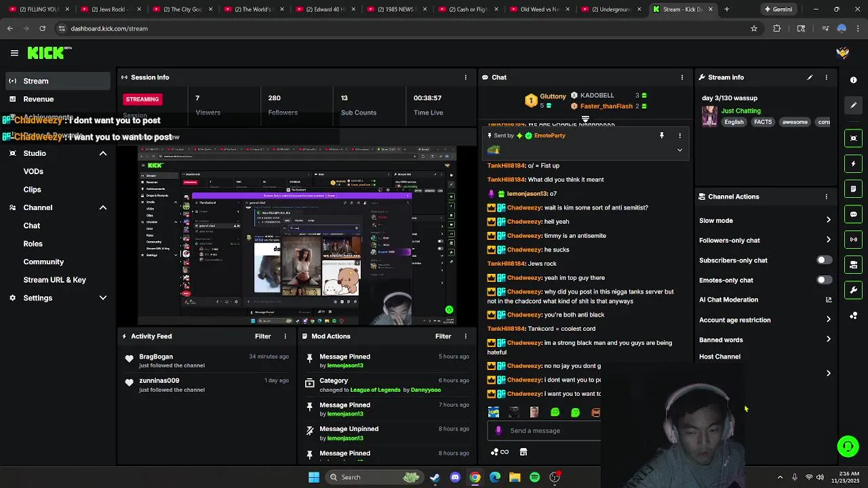Click the document icon in the right sidebar

coord(853,189)
